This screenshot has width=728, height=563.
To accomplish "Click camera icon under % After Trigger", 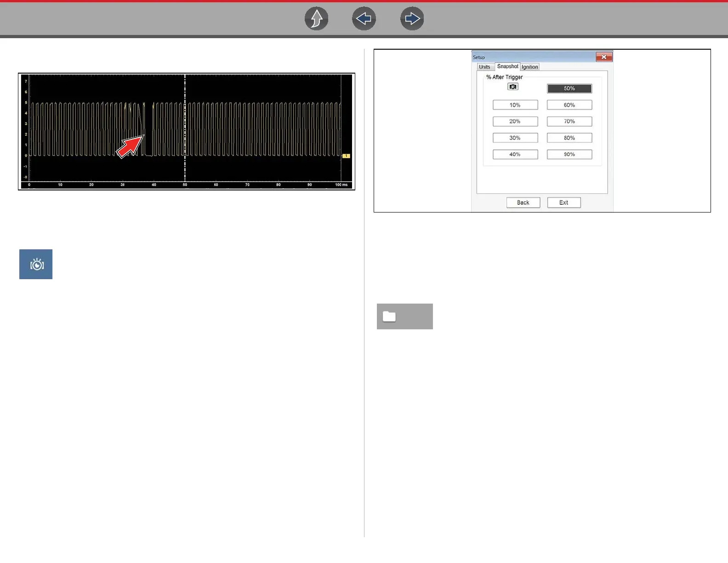I will [513, 86].
